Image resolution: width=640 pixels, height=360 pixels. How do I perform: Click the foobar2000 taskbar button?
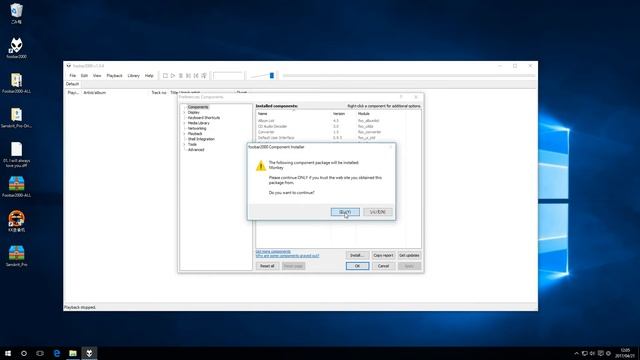pyautogui.click(x=89, y=353)
